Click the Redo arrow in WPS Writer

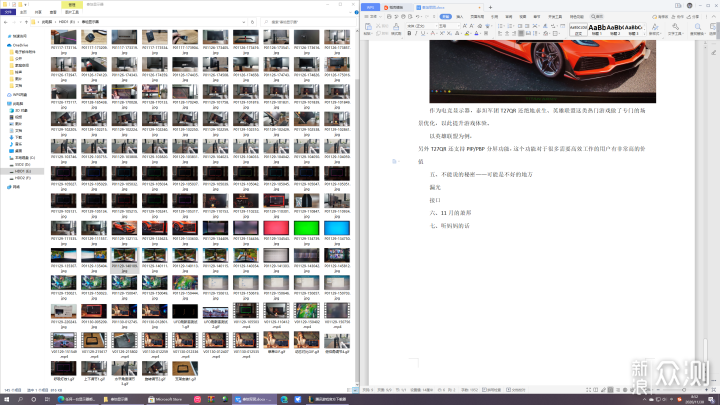coord(427,17)
